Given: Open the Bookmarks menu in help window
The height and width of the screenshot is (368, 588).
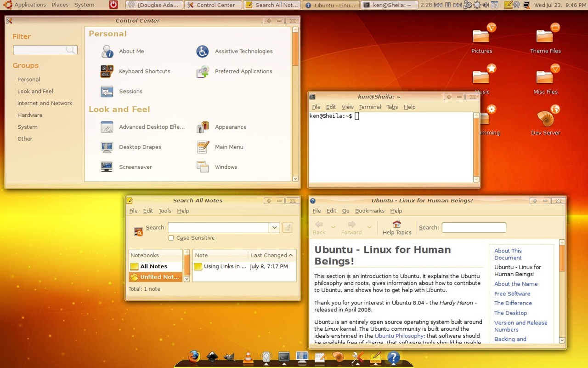Looking at the screenshot, I should click(x=370, y=211).
